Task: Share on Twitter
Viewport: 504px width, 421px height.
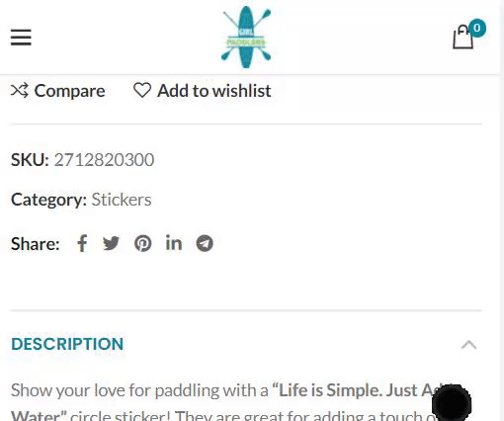Action: coord(111,244)
